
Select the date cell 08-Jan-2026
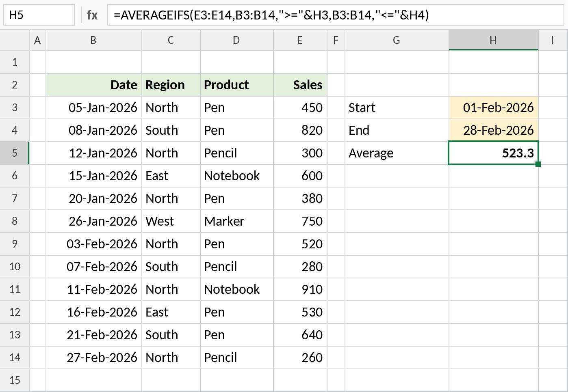click(94, 130)
